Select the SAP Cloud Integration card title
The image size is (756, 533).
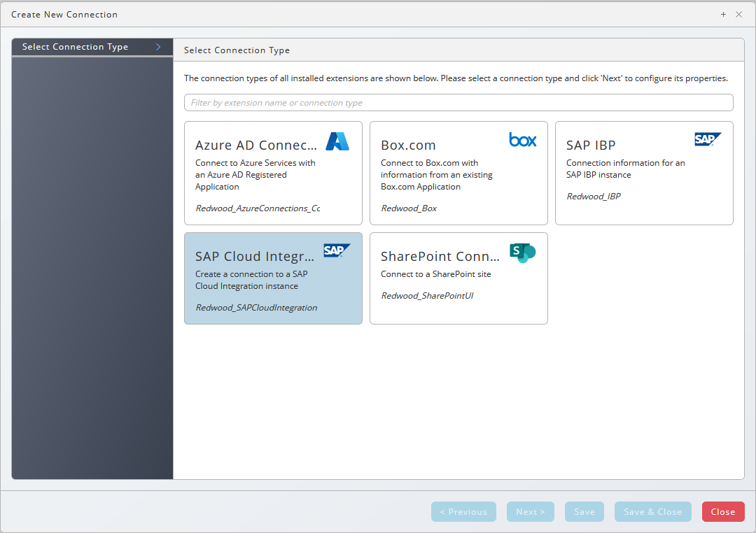255,257
